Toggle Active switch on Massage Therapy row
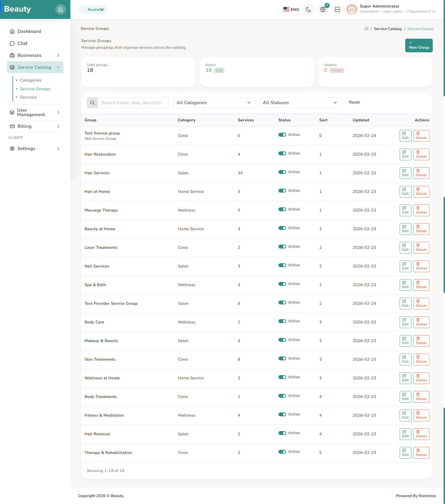 283,209
